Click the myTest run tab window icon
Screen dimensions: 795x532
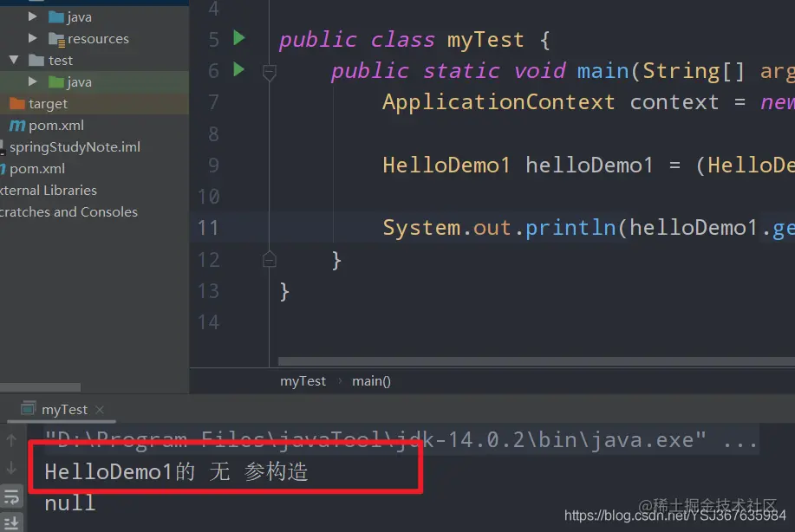29,408
